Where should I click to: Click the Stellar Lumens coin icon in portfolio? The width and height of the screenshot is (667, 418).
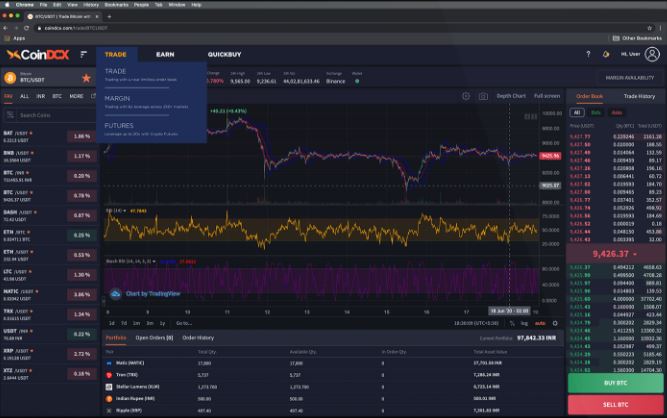click(x=109, y=387)
